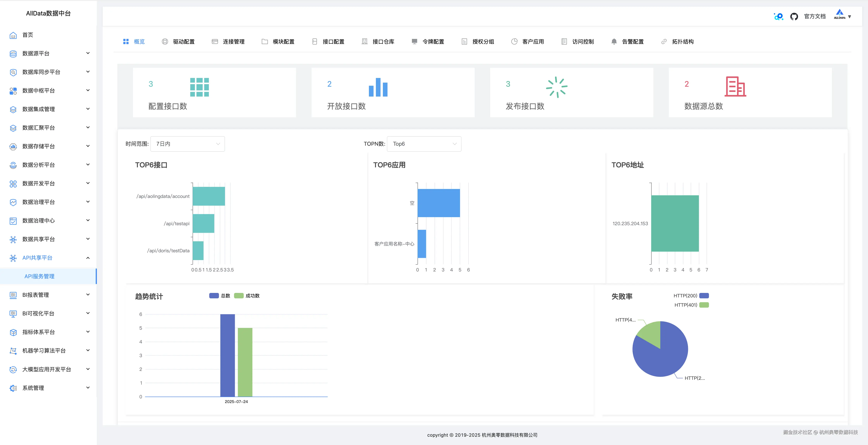Screen dimensions: 868x445
Task: Click the bell icon for 告警配置
Action: tap(614, 42)
